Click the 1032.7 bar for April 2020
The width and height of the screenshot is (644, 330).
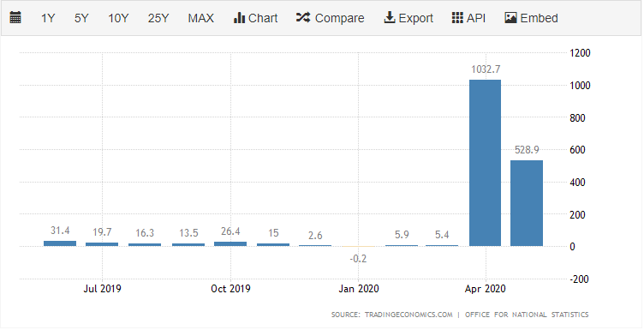[x=485, y=163]
